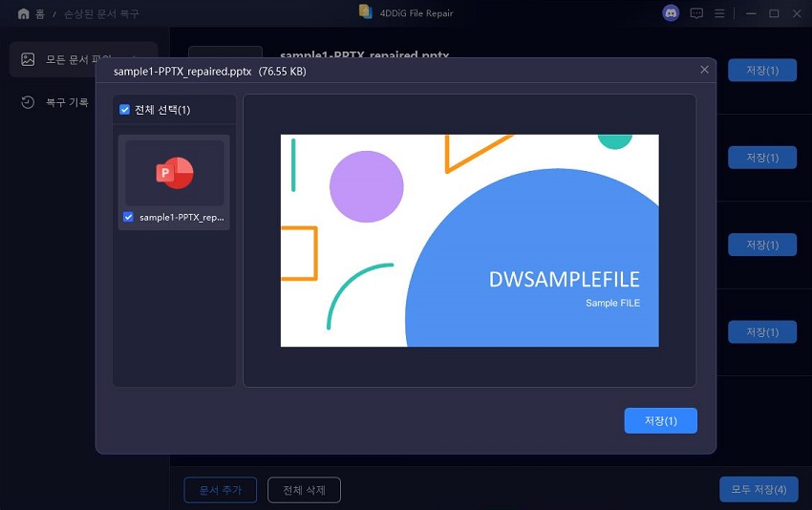Click the (76.55 KB) file size text
Screen dimensions: 812x510
coord(282,72)
